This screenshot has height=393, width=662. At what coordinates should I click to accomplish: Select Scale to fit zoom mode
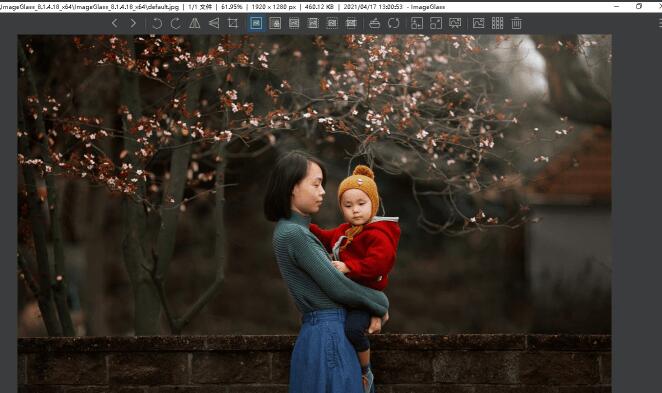[332, 23]
